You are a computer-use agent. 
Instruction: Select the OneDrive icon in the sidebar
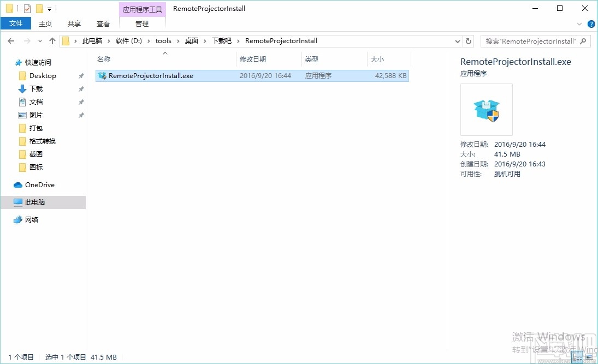point(18,185)
